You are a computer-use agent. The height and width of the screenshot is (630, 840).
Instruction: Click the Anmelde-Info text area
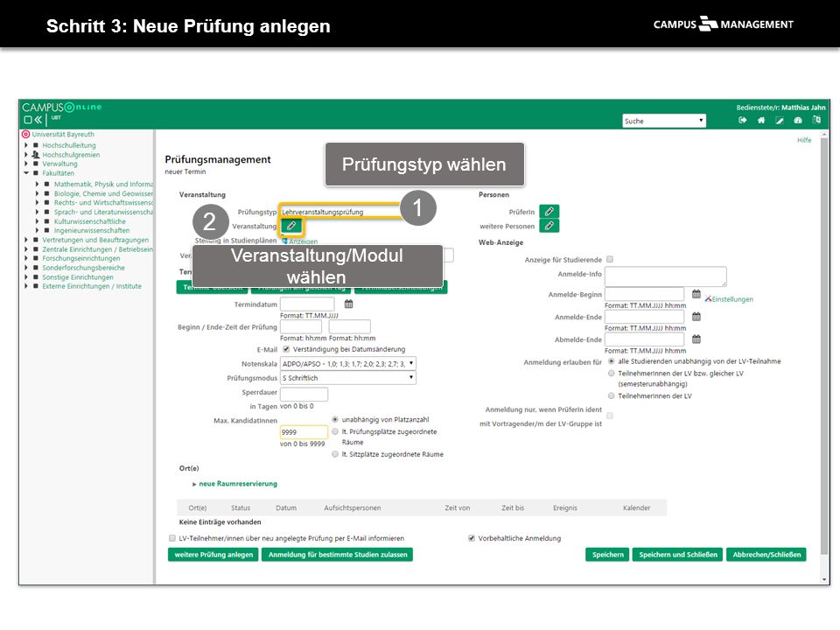pos(666,276)
